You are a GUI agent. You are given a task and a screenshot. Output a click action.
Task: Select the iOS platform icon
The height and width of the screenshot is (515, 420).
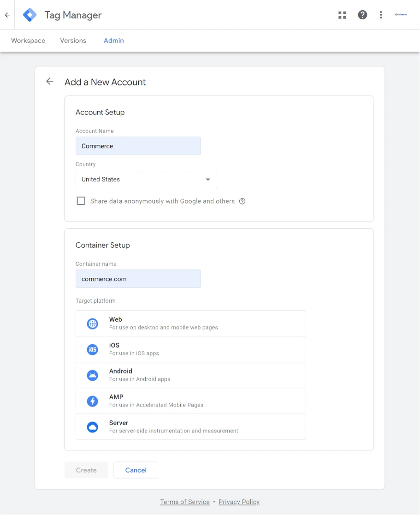coord(93,349)
